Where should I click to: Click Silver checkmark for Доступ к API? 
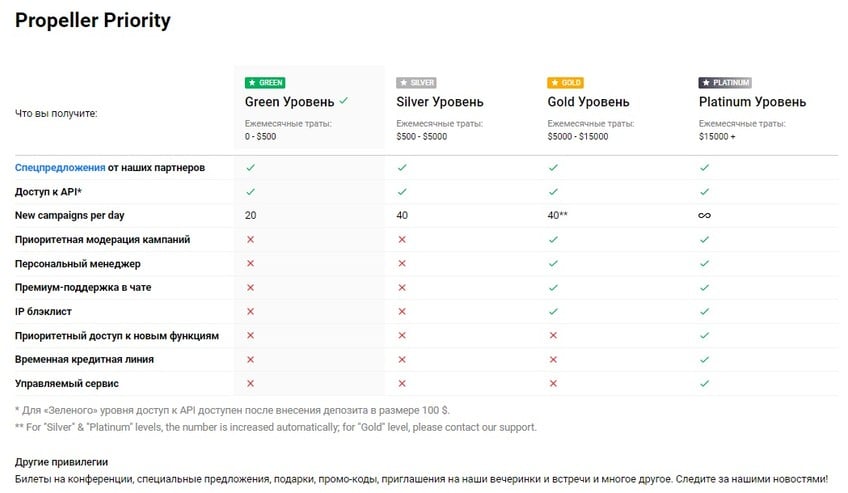[402, 191]
